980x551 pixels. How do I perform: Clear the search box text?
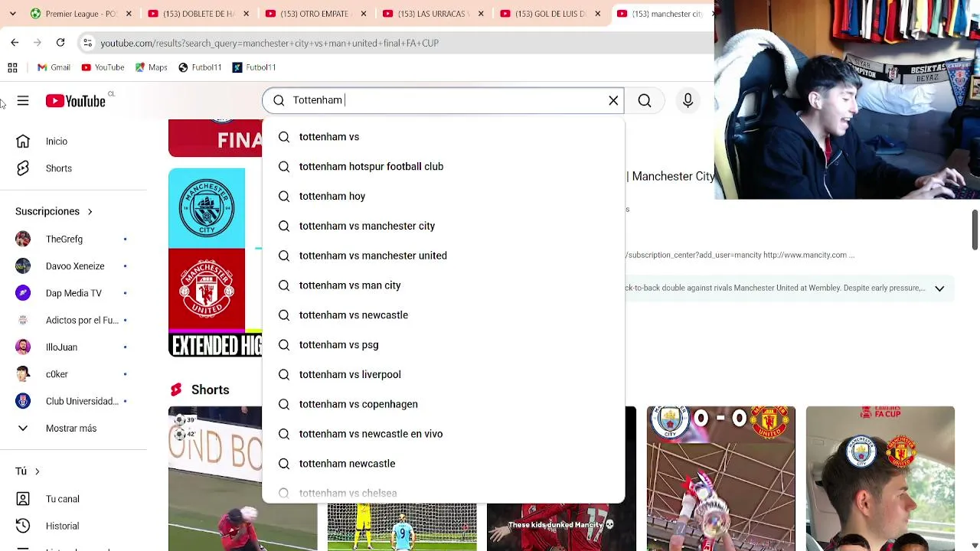[613, 100]
